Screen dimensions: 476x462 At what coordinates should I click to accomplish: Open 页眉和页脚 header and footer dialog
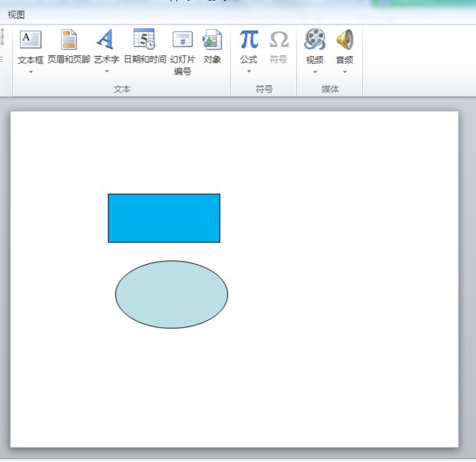69,39
